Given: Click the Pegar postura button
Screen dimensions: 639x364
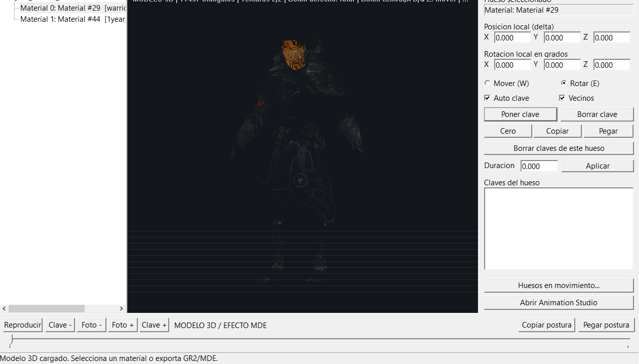Looking at the screenshot, I should (x=606, y=325).
